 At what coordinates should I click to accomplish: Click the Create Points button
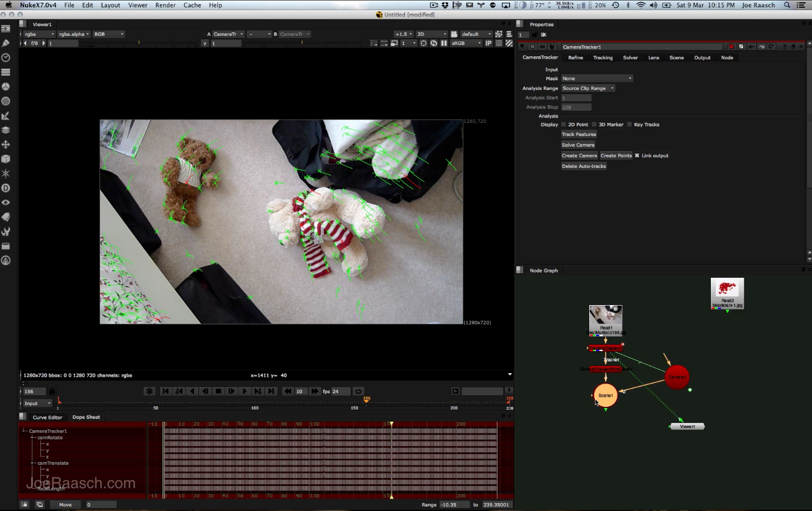[x=616, y=155]
